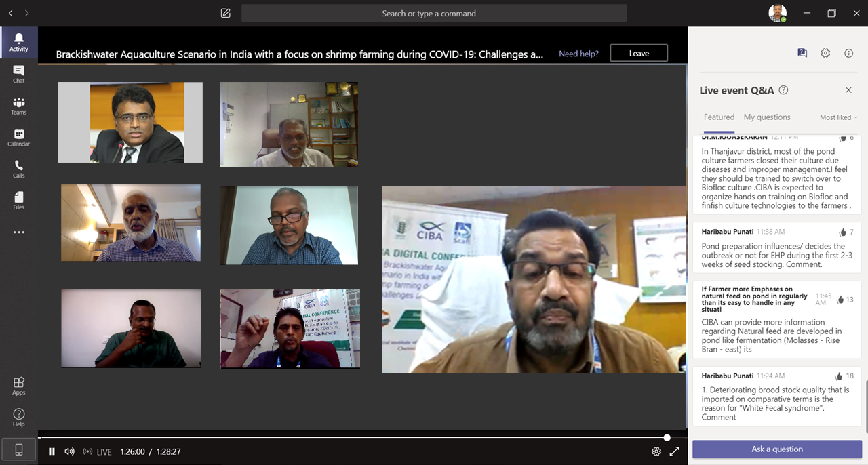
Task: Like Haribabu Punati's 11:24 AM question
Action: click(840, 376)
